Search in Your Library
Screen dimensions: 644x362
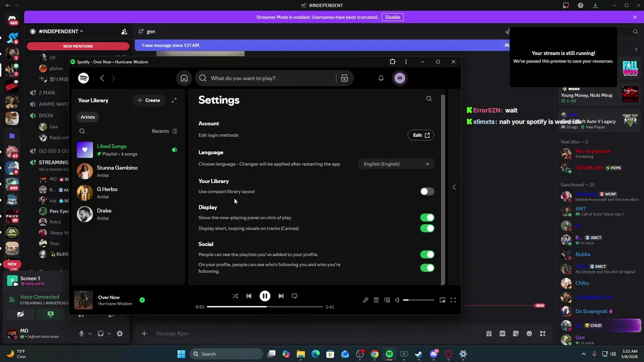(x=82, y=131)
